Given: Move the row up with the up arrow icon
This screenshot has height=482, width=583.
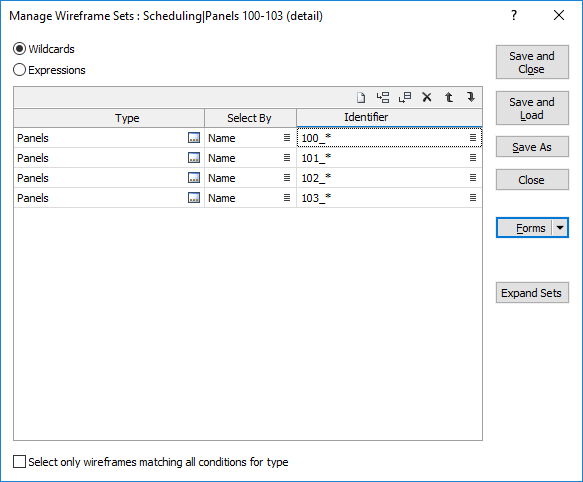Looking at the screenshot, I should click(449, 98).
